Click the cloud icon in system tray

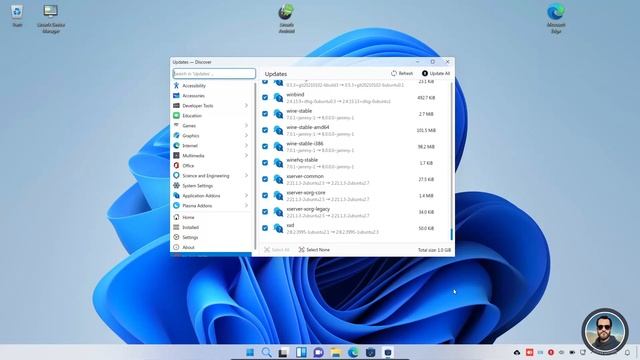[517, 352]
